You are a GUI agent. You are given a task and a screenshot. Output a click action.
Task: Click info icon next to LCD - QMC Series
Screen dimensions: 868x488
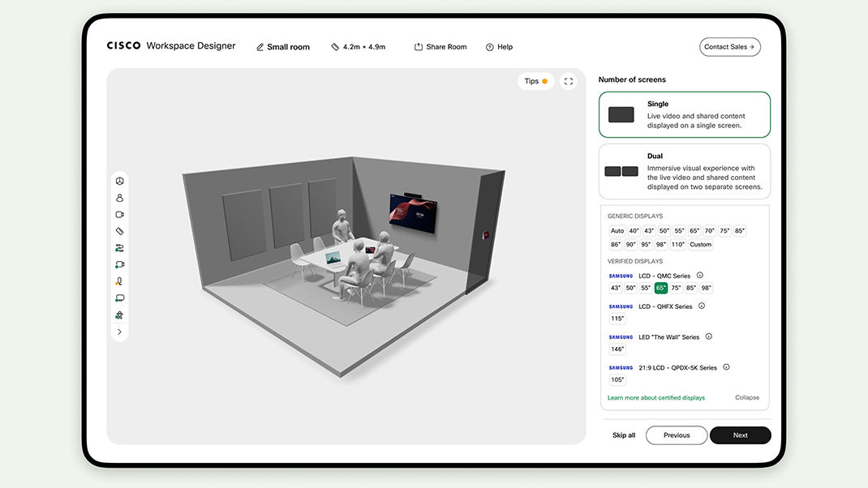point(700,276)
